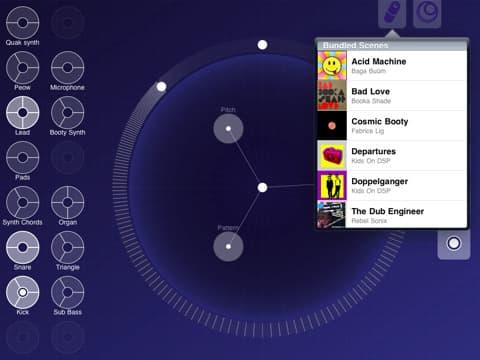
Task: Click the Pitch control node
Action: coord(228,129)
